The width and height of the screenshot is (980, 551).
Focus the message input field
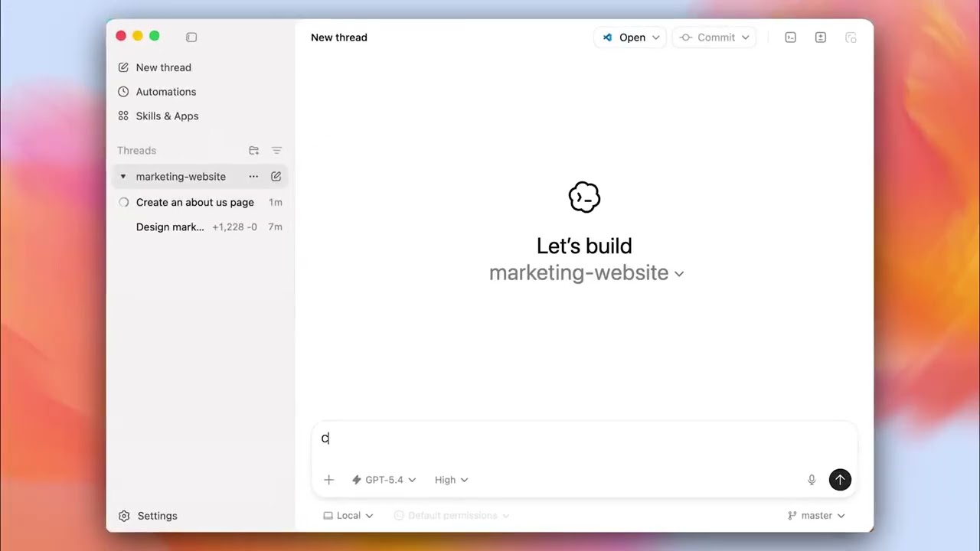584,439
